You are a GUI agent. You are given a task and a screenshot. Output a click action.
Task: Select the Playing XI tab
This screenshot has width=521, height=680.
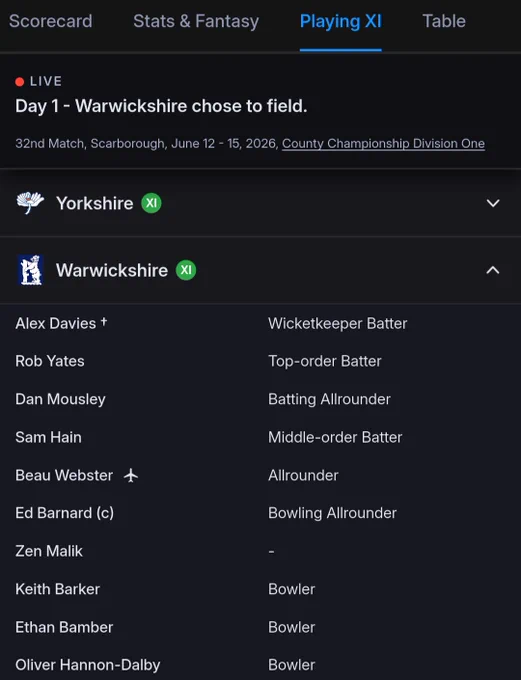[341, 21]
